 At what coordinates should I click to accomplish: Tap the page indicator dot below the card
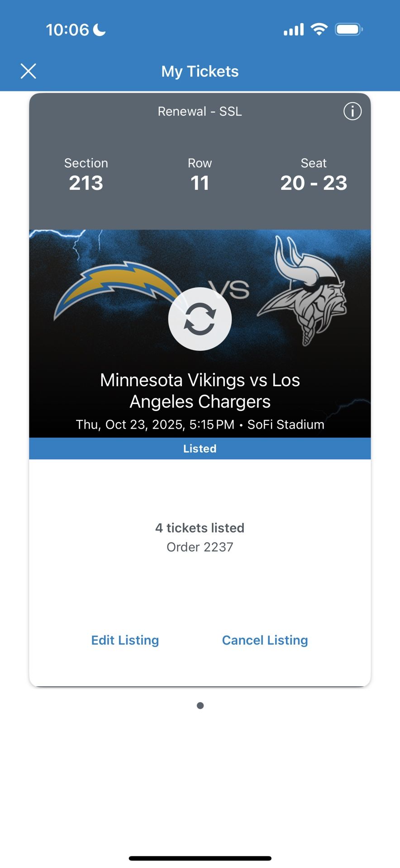click(x=200, y=705)
